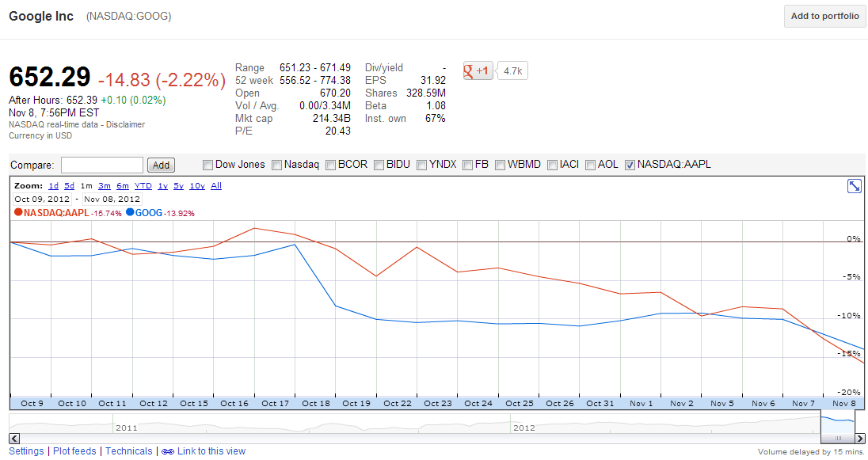This screenshot has height=460, width=868.
Task: Click the 52 week range 556.52 - 774.38
Action: click(315, 80)
